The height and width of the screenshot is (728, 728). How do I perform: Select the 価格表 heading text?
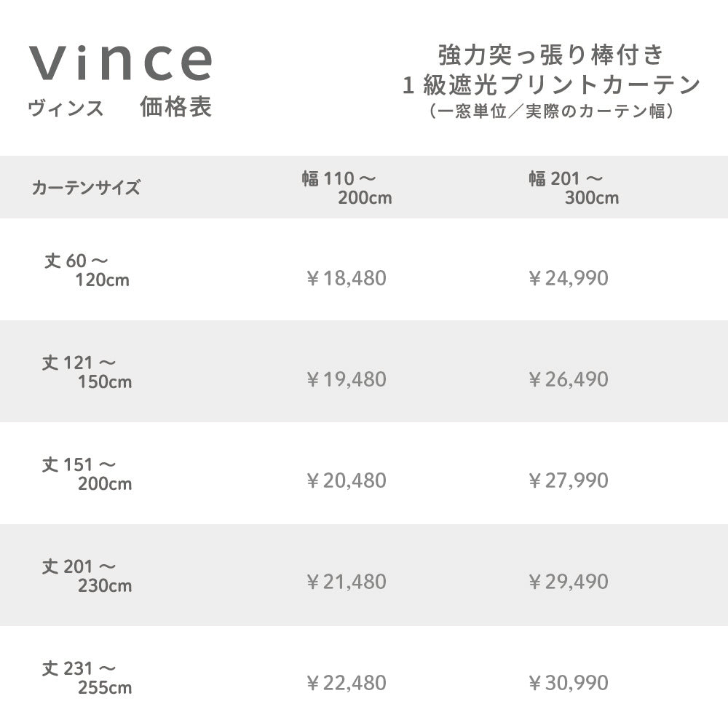(176, 108)
